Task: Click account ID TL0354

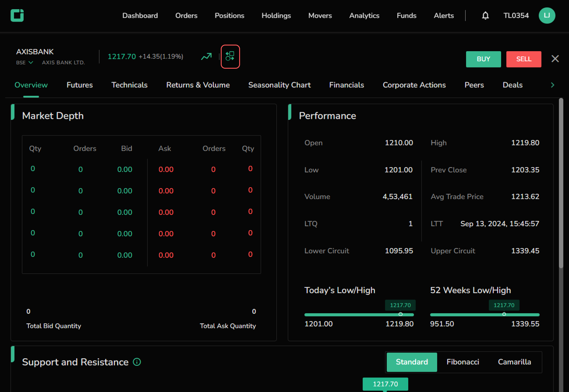Action: point(516,16)
